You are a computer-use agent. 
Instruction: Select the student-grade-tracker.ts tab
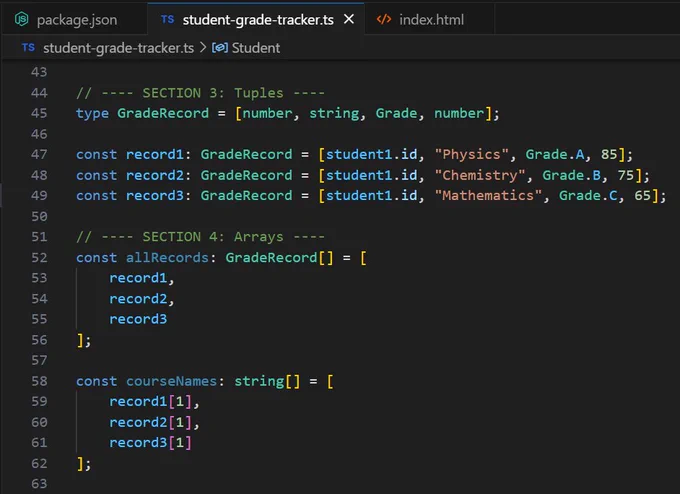tap(256, 20)
